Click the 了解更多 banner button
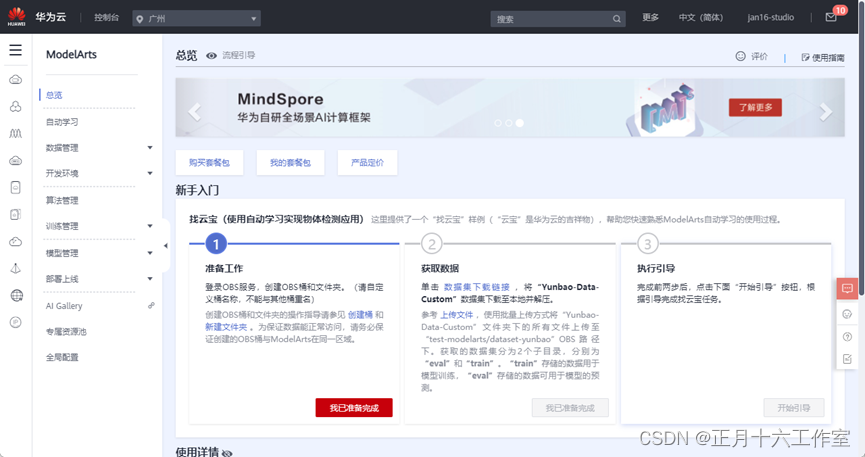865x457 pixels. pyautogui.click(x=755, y=107)
